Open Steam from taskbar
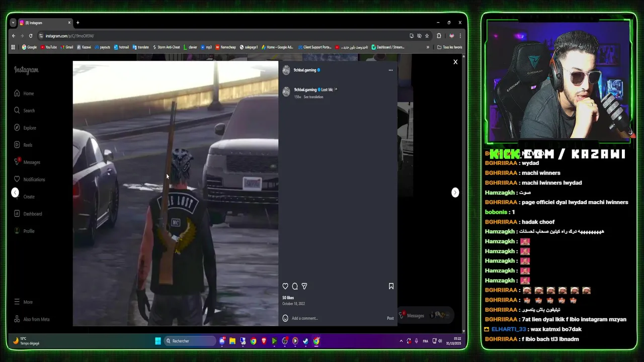This screenshot has width=644, height=362. pos(305,341)
